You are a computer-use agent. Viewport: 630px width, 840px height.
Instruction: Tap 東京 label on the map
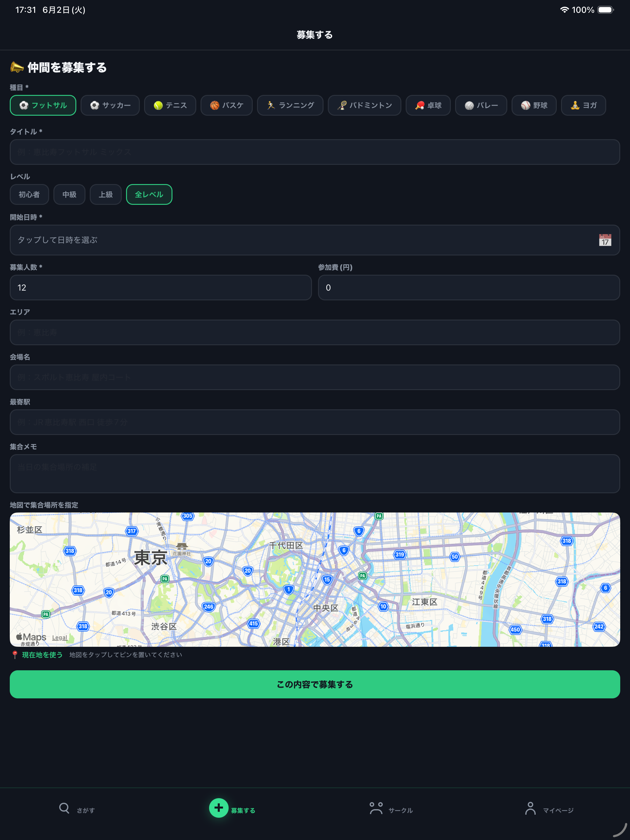[150, 557]
